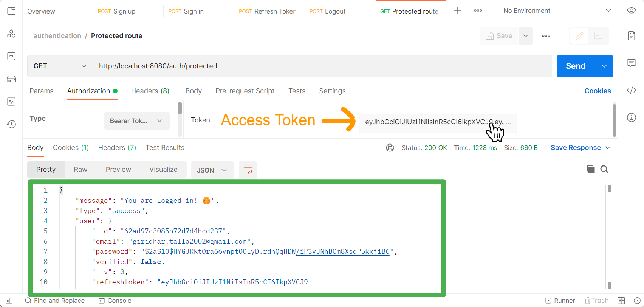
Task: Toggle the environment quick look eye icon
Action: click(x=631, y=10)
